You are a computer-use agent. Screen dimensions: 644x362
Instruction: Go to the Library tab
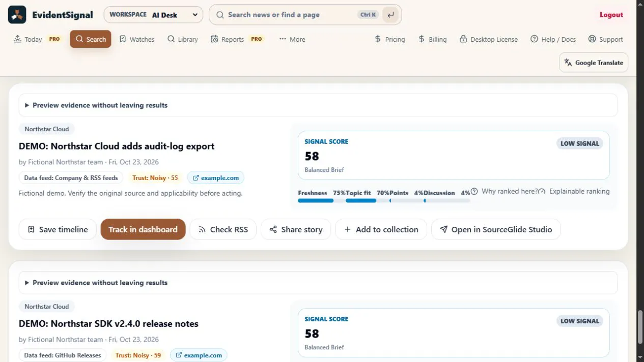click(183, 39)
